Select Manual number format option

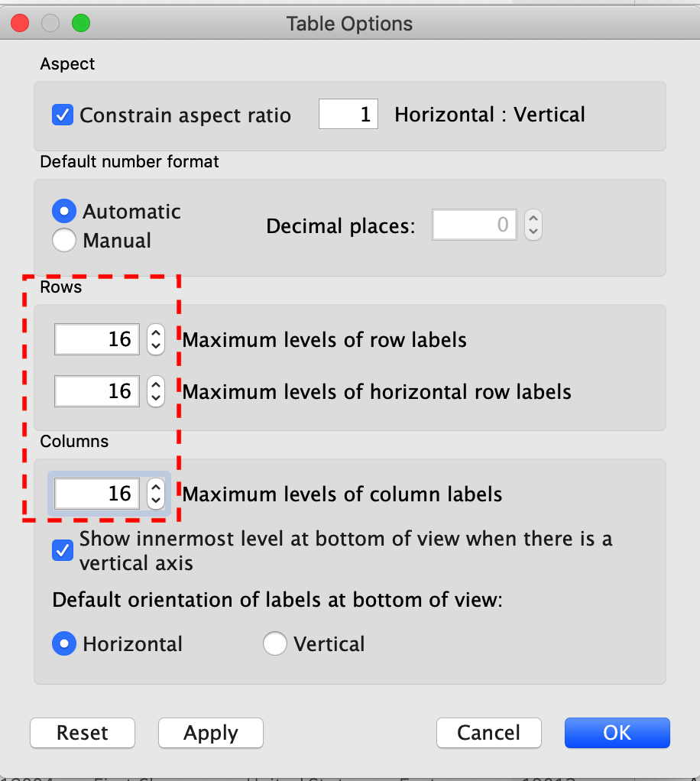pos(64,241)
